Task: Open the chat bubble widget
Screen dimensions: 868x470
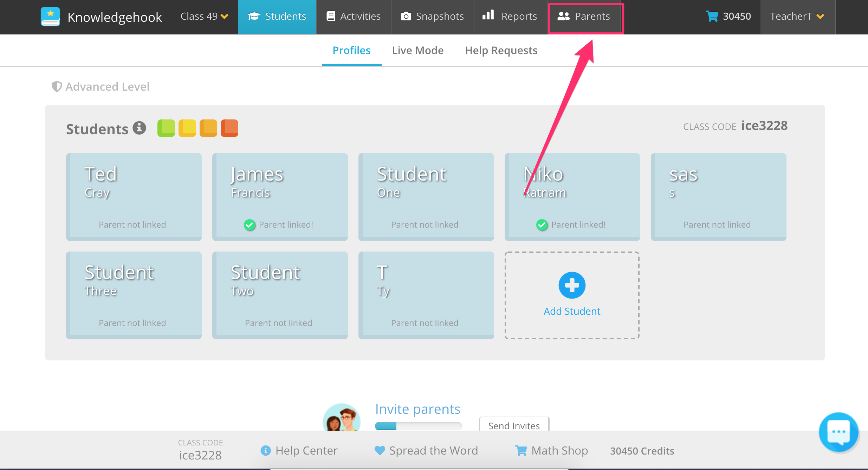Action: 838,432
